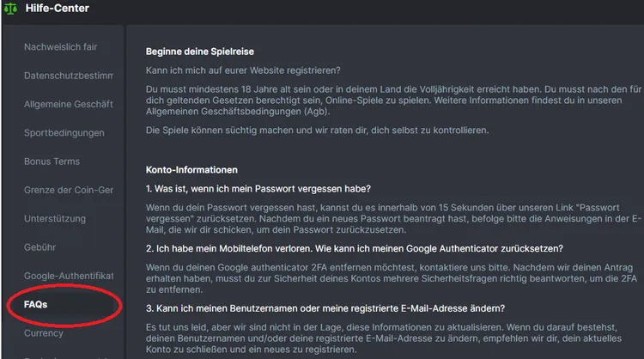Click the Beginne deine Spielreise heading
The width and height of the screenshot is (644, 359).
[x=202, y=52]
